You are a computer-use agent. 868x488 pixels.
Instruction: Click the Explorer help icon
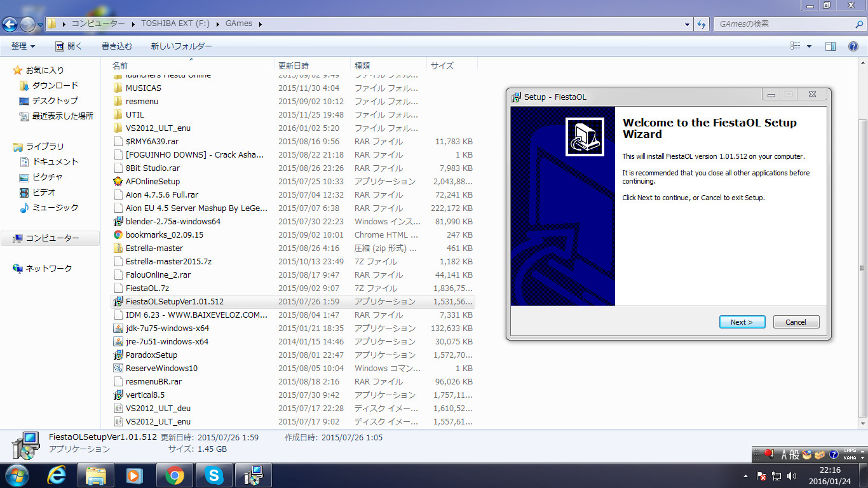click(x=853, y=46)
